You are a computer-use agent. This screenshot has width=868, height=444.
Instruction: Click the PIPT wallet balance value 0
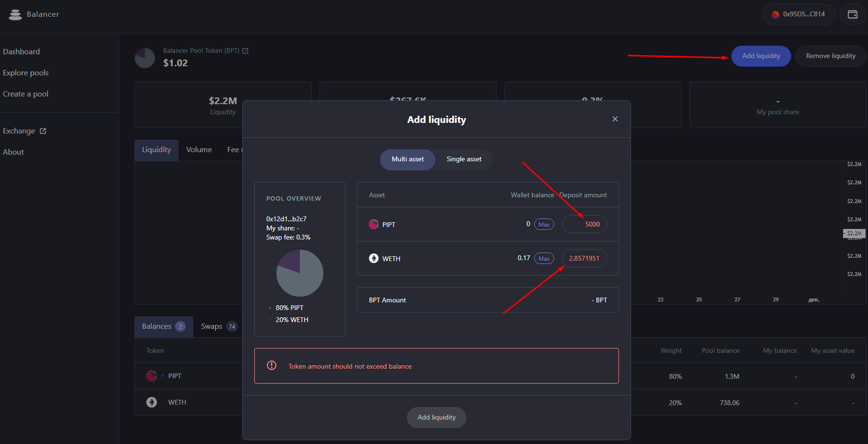[528, 224]
